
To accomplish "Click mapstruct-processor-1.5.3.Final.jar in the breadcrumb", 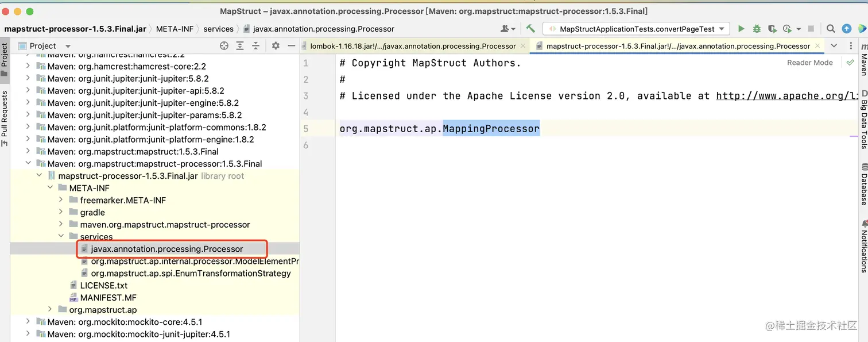I will [x=75, y=29].
